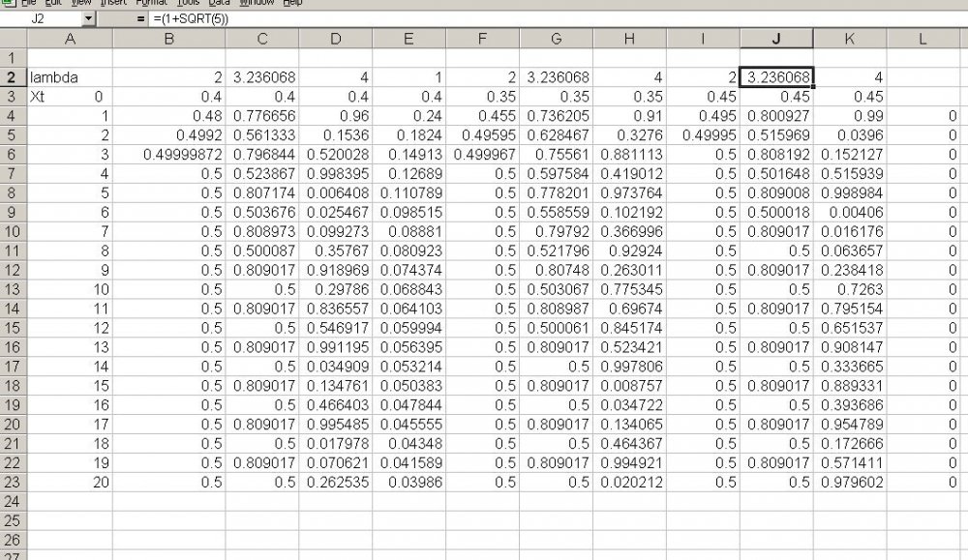Open the Tools menu
This screenshot has height=560, width=968.
point(188,3)
